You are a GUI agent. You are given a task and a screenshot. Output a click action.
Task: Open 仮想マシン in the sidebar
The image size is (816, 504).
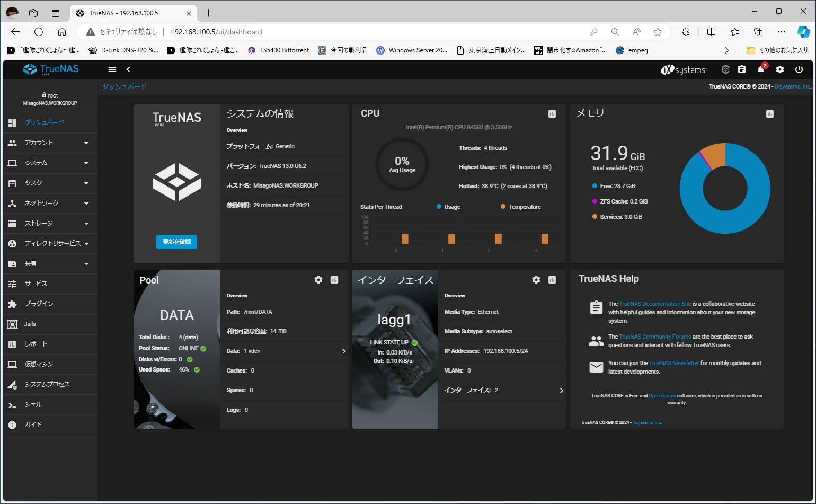(50, 364)
